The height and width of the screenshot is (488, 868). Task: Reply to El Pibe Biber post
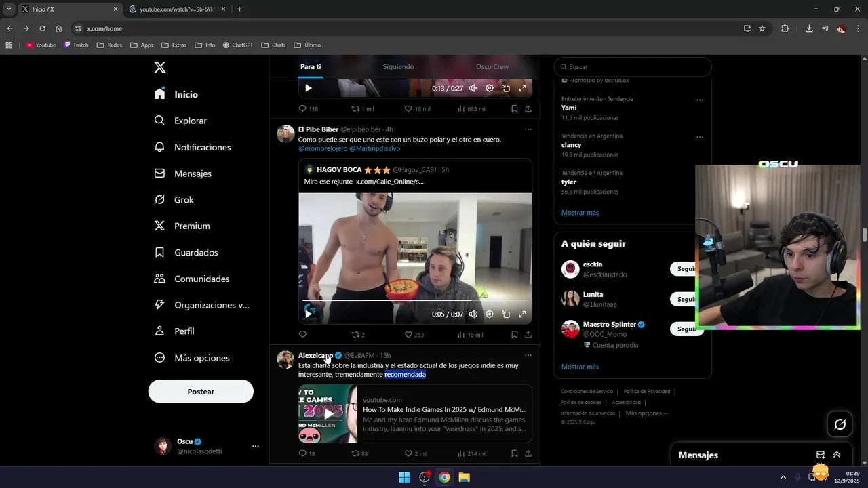(302, 334)
